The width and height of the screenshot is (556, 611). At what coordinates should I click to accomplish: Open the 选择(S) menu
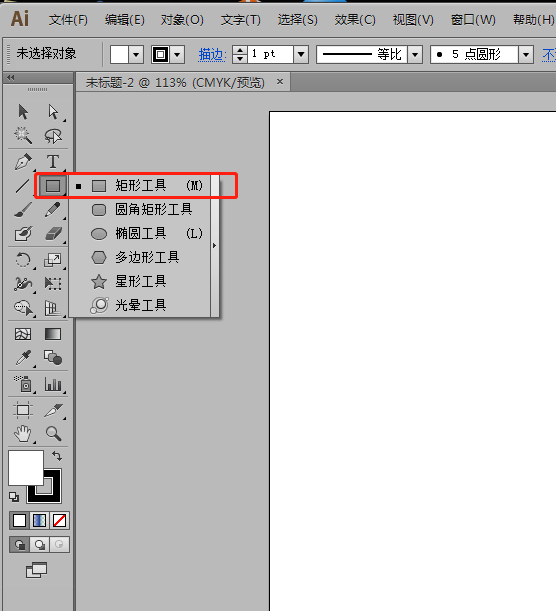click(x=297, y=19)
